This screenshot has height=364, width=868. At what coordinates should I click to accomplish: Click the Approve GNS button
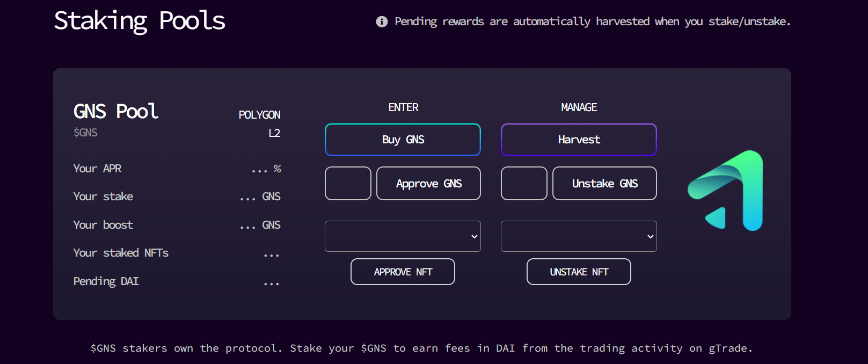click(x=428, y=184)
